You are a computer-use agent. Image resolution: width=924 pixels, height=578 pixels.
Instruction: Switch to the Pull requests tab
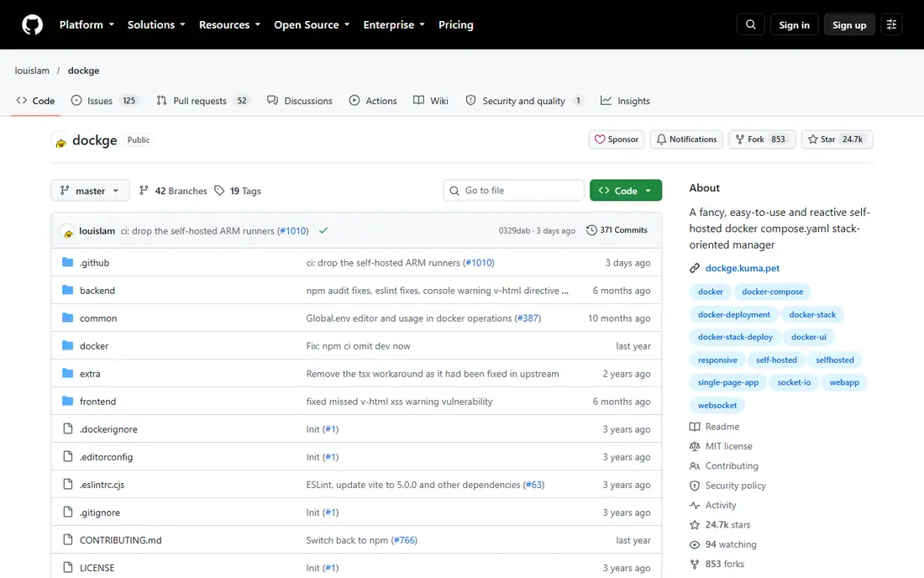pos(202,101)
